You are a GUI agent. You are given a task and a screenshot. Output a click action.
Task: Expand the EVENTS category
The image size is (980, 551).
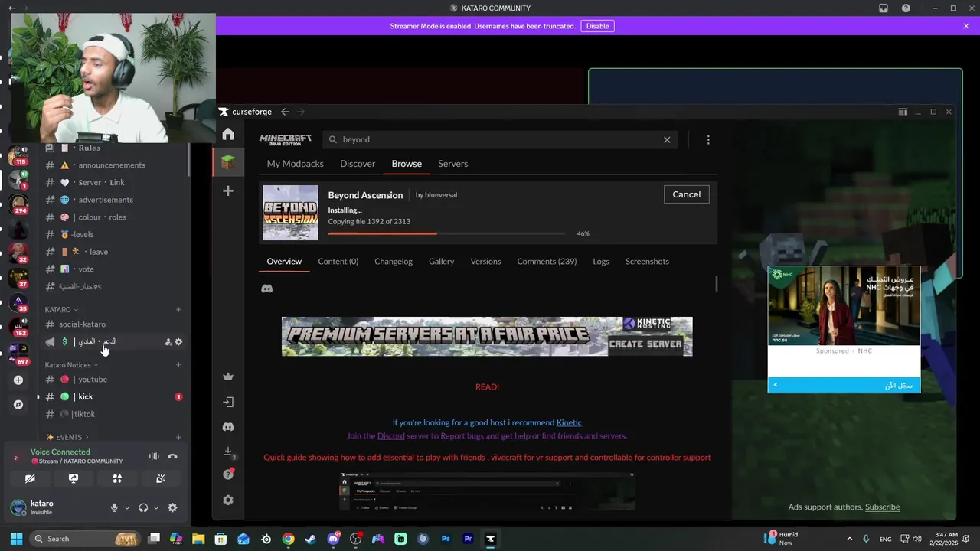(67, 438)
